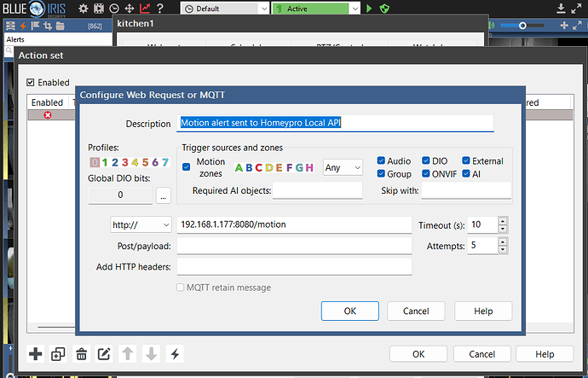Click plus icon beside volume slider
Image resolution: width=588 pixels, height=378 pixels.
click(x=564, y=26)
